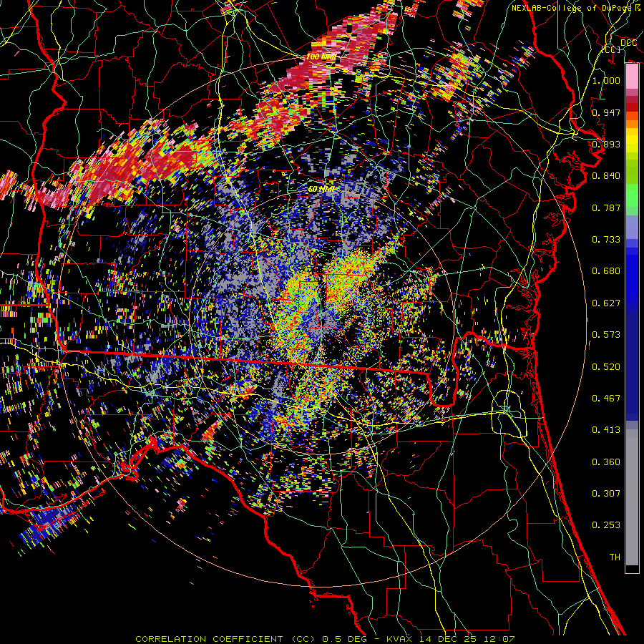Click the "50 NM" range ring label
The image size is (644, 644).
click(x=321, y=190)
